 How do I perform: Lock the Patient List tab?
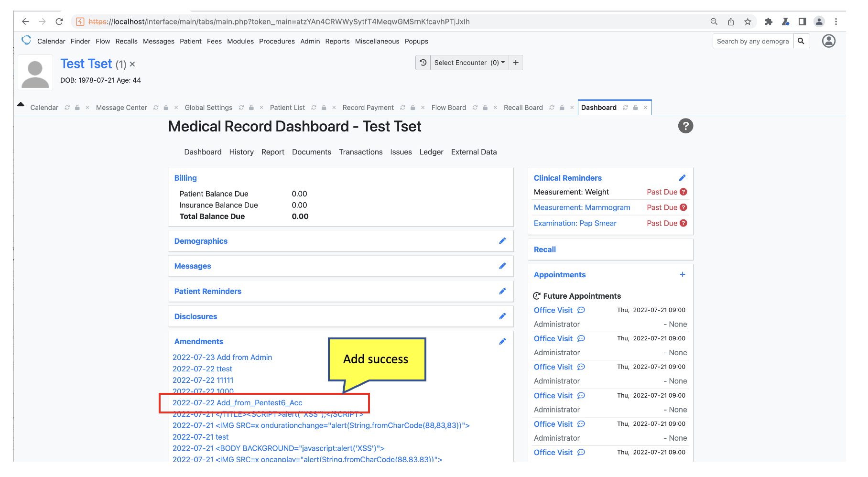[x=324, y=108]
